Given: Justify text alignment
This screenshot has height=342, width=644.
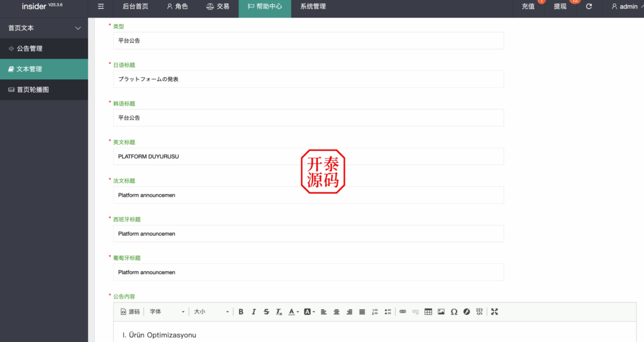Looking at the screenshot, I should (362, 312).
